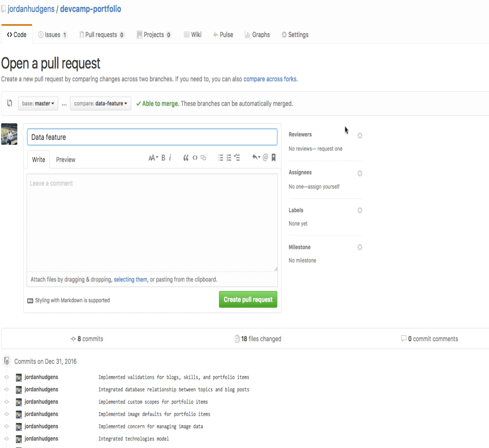Image resolution: width=489 pixels, height=448 pixels.
Task: Open the compare: data-feature branch dropdown
Action: pyautogui.click(x=100, y=103)
